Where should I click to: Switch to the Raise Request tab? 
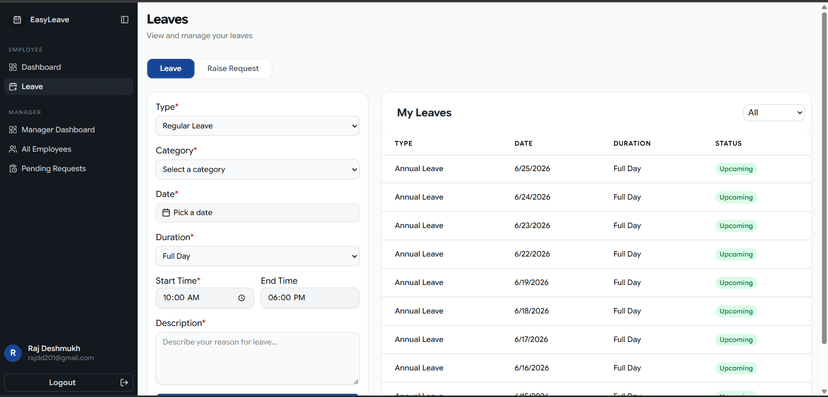pyautogui.click(x=233, y=69)
